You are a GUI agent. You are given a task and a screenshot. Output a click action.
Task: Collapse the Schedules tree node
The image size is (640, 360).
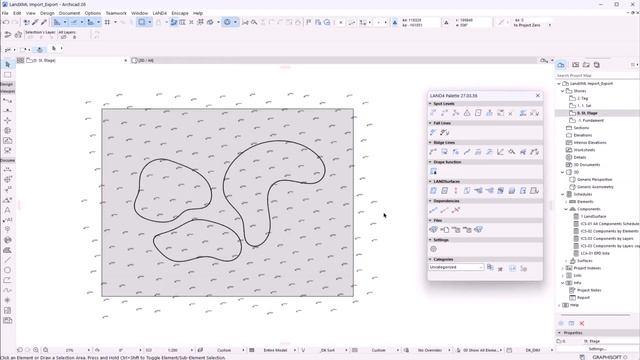[563, 194]
